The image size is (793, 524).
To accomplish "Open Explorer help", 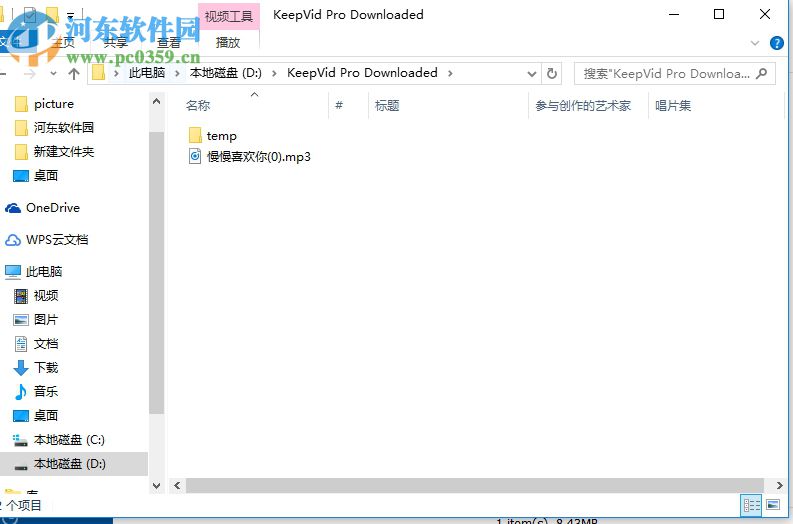I will [x=776, y=43].
